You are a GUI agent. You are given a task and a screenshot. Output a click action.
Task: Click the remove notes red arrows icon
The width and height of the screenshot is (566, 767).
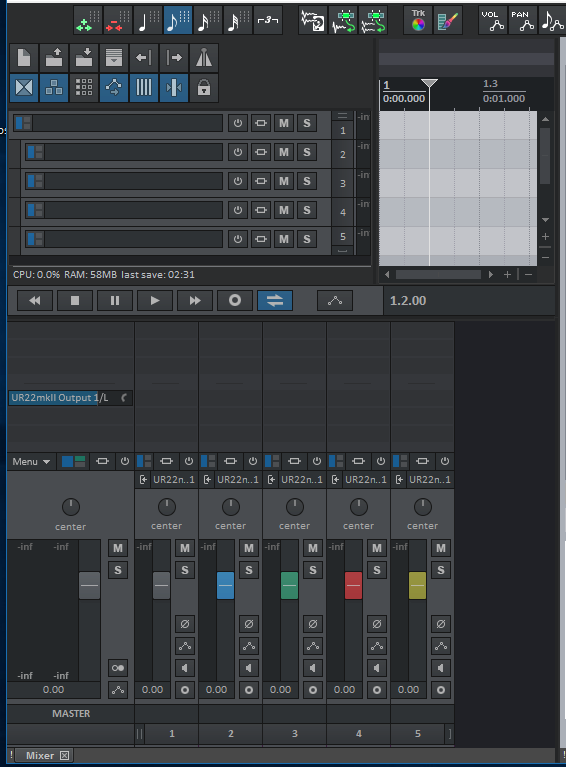(117, 21)
